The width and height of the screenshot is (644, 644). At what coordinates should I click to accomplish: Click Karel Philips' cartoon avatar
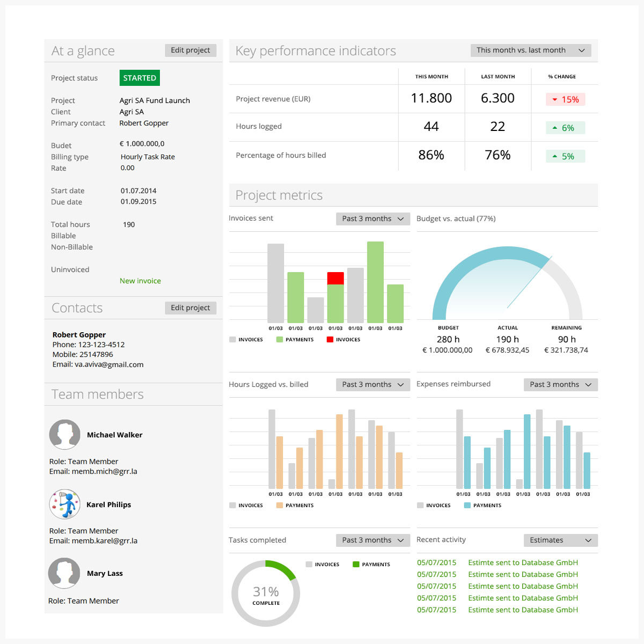[x=65, y=504]
